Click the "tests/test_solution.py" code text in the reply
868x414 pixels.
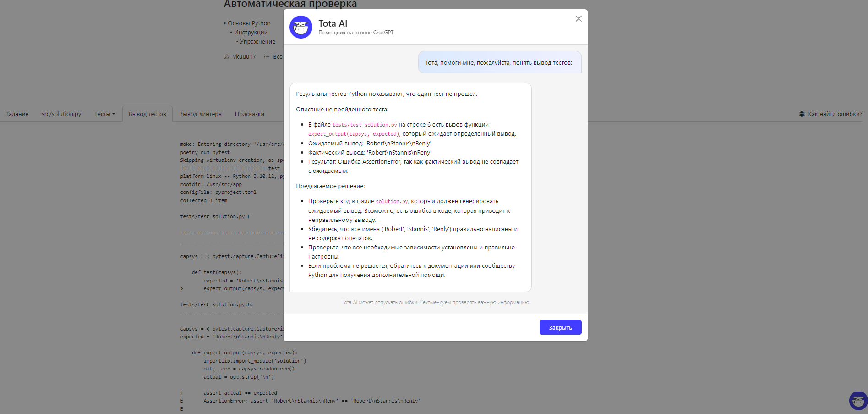364,125
